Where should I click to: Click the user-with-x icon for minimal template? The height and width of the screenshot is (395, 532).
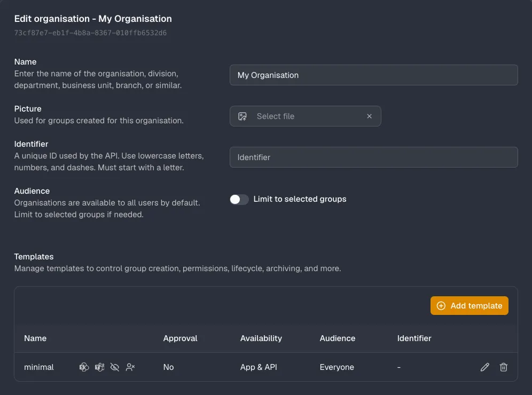130,367
